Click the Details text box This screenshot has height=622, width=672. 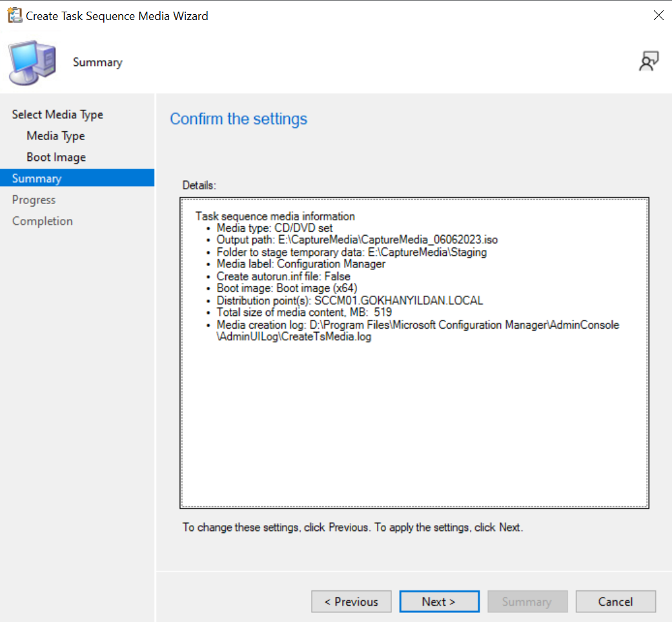tap(414, 353)
